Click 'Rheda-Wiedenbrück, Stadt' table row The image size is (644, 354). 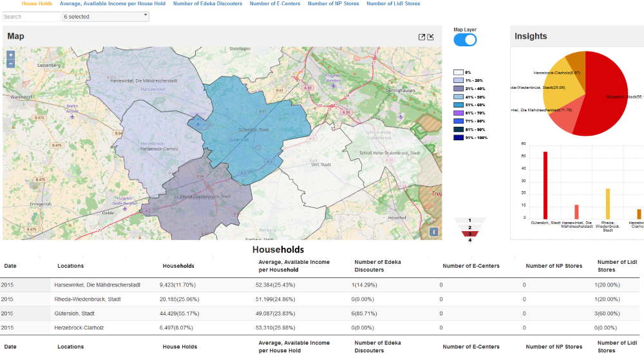[x=319, y=299]
